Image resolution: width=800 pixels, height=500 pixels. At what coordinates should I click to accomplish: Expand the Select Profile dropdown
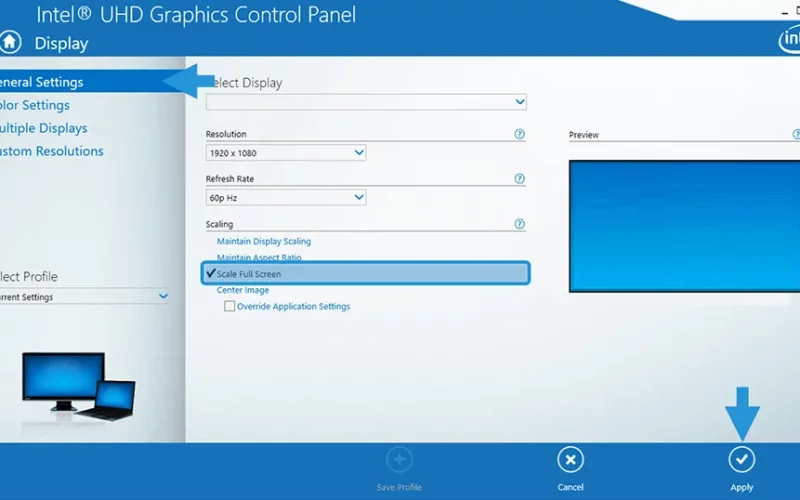[x=84, y=296]
